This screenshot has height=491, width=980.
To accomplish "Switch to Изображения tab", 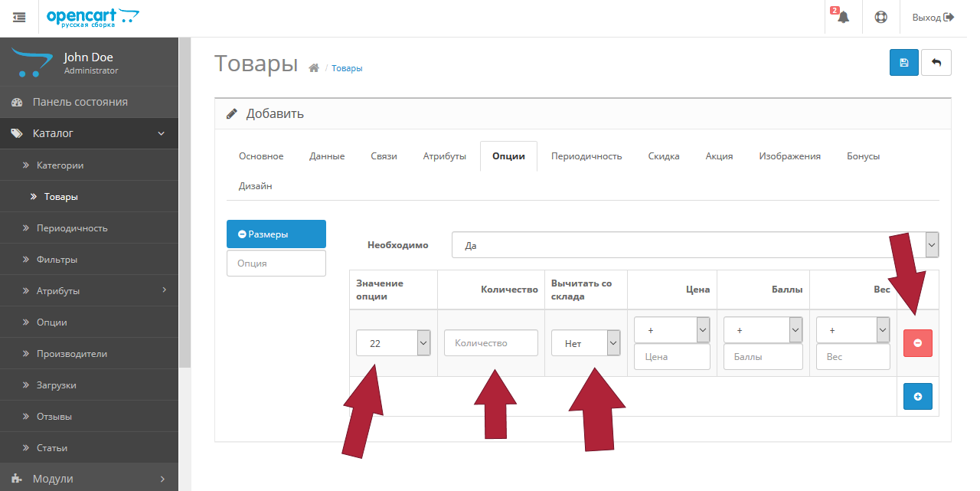I will click(789, 155).
